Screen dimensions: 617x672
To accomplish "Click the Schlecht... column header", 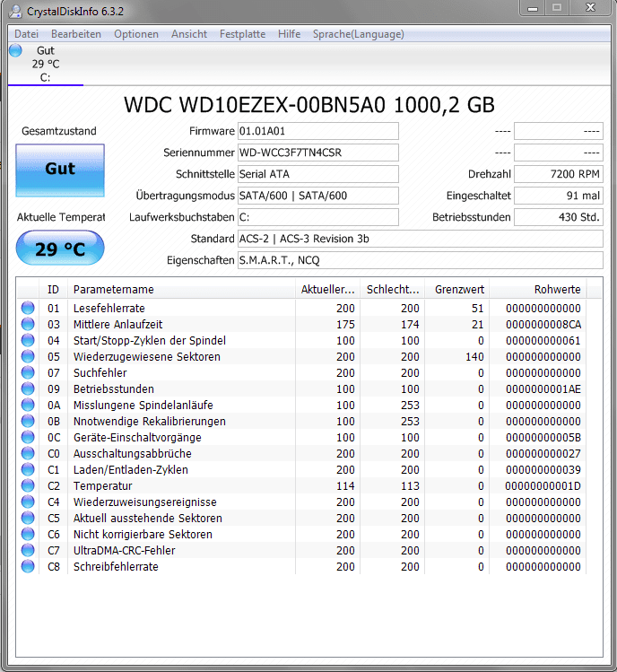I will [x=393, y=289].
